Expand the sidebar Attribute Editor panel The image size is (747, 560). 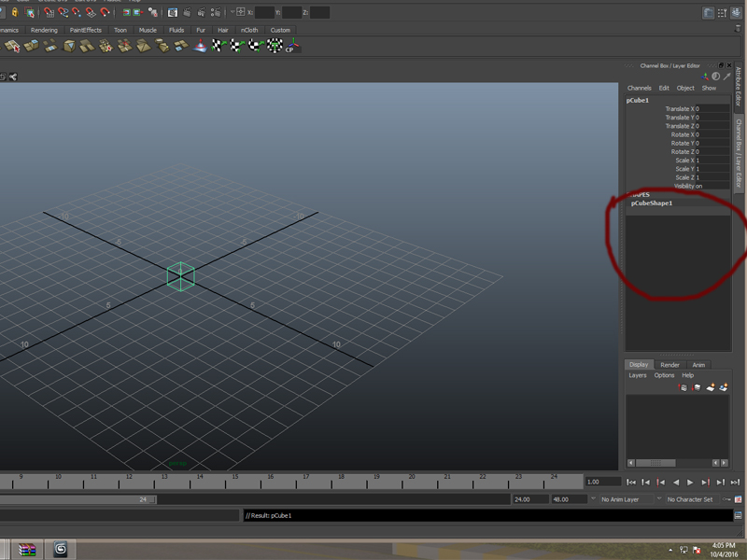[x=740, y=103]
